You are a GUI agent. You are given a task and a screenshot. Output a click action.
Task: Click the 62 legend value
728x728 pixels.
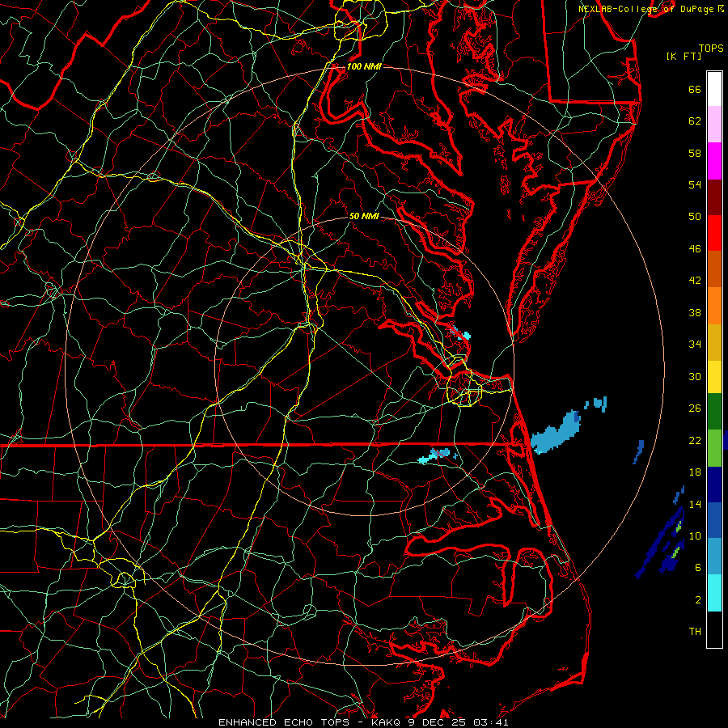point(695,121)
